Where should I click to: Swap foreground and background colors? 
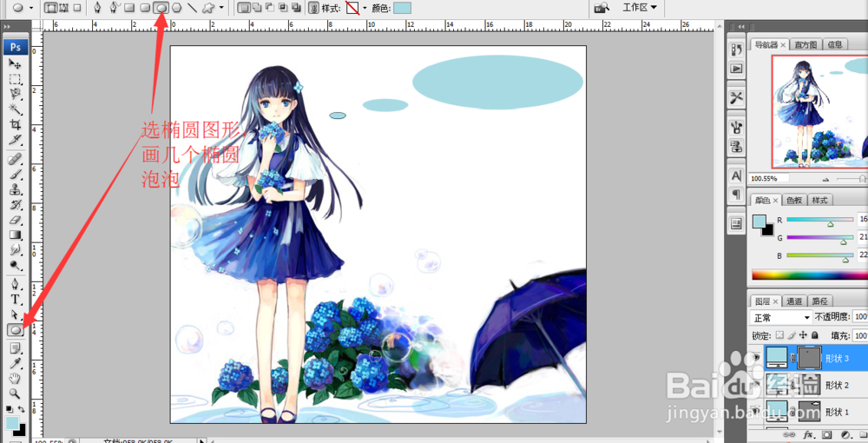22,409
